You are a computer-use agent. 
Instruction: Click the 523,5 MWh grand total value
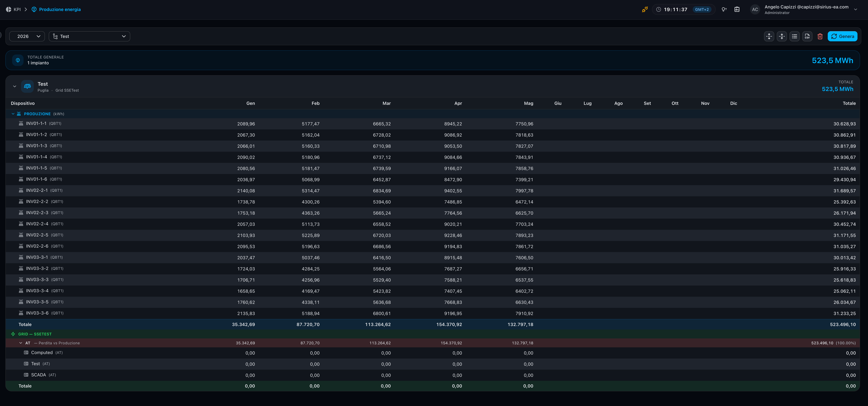pos(832,60)
